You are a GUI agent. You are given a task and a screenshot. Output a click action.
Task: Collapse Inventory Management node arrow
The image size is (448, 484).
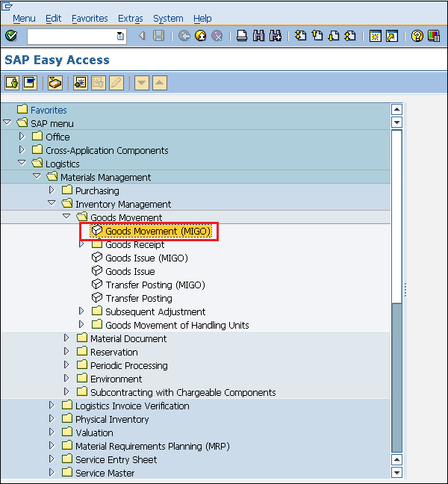(x=52, y=203)
